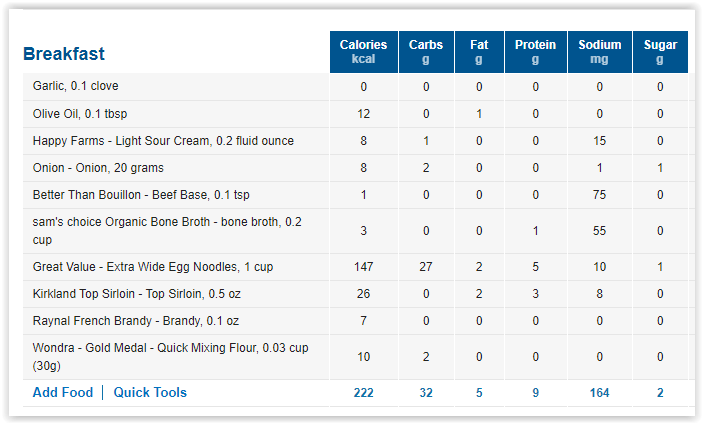
Task: Click Happy Farms Light Sour Cream entry
Action: click(163, 141)
